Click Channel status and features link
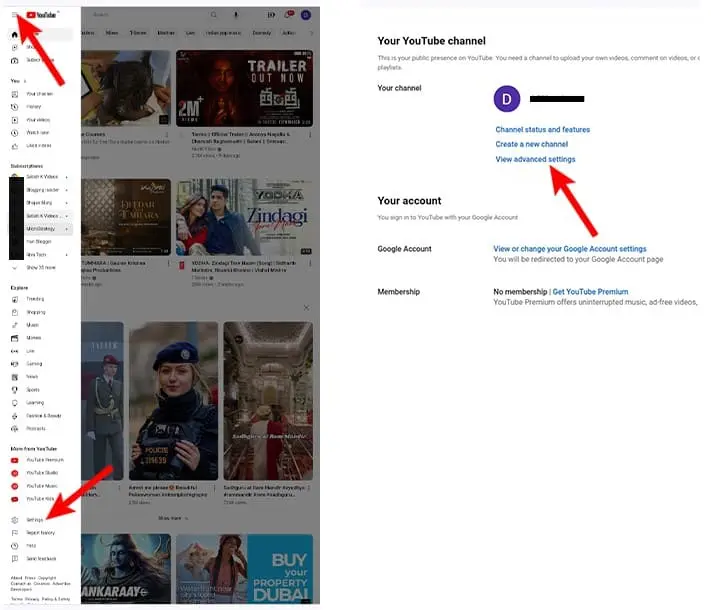 [x=542, y=130]
